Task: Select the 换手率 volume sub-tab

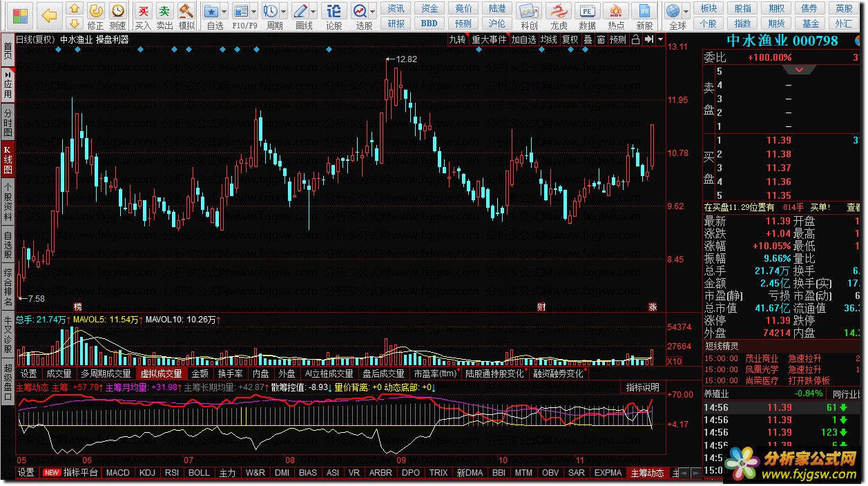Action: pyautogui.click(x=231, y=373)
